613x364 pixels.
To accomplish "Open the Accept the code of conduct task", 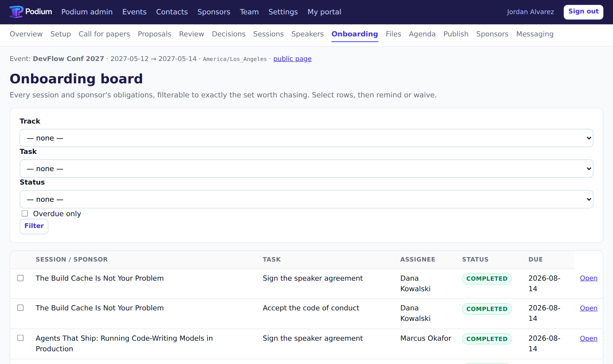I will (x=588, y=308).
